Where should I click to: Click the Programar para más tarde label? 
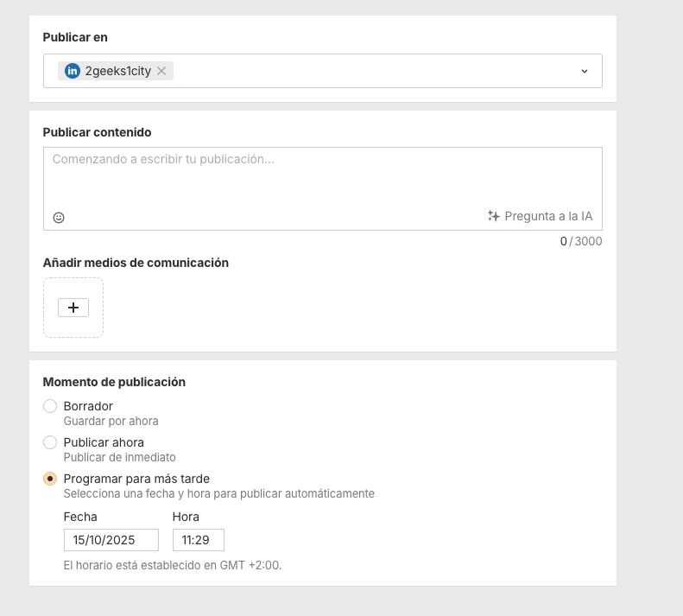click(136, 479)
